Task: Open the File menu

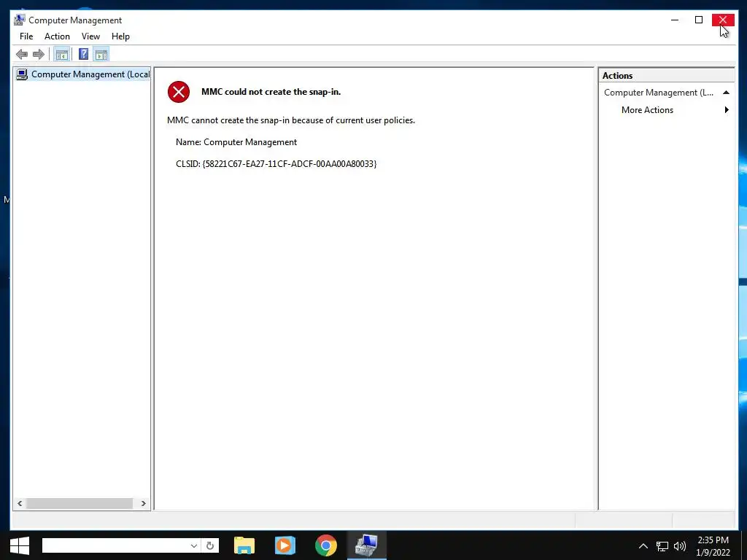Action: point(26,36)
